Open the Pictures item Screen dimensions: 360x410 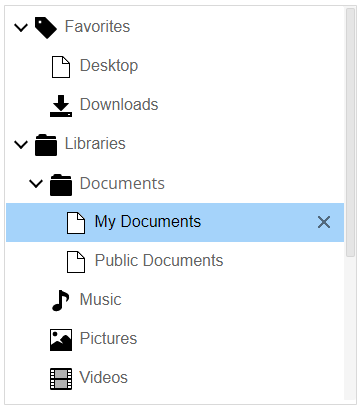[x=108, y=339]
